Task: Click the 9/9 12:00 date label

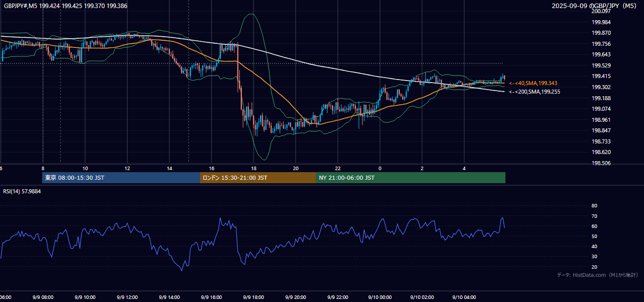Action: [x=127, y=297]
